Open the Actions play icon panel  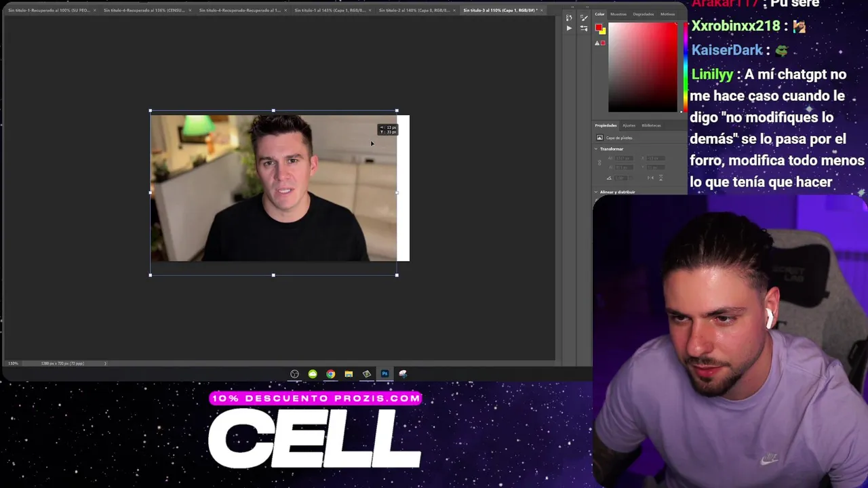(569, 28)
